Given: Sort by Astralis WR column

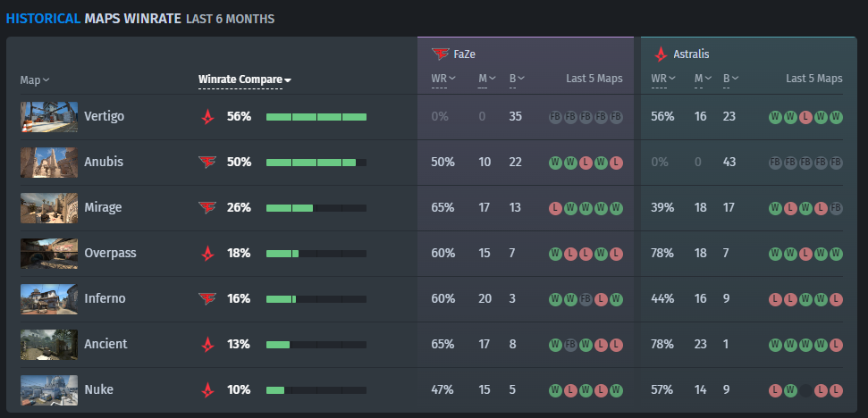Looking at the screenshot, I should 663,79.
